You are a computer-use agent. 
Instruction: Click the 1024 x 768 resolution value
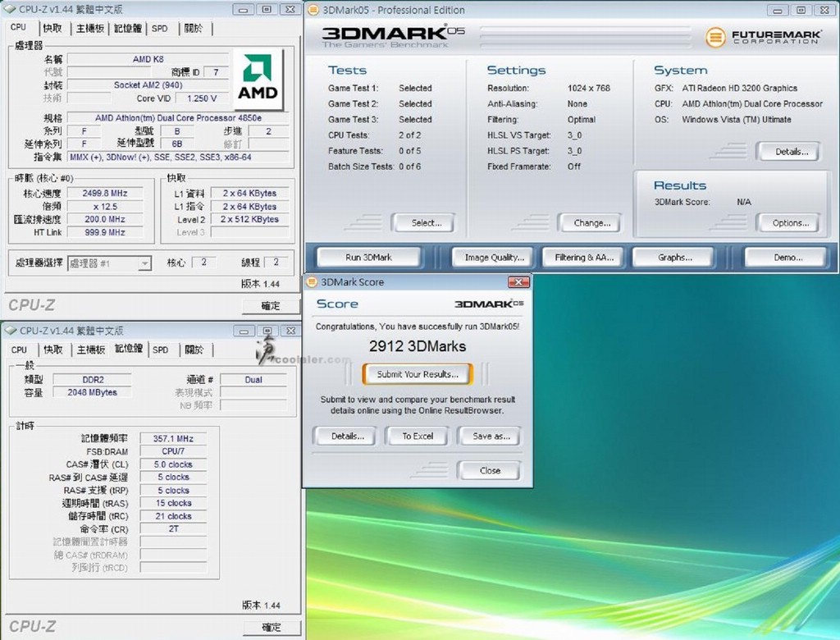pyautogui.click(x=589, y=88)
